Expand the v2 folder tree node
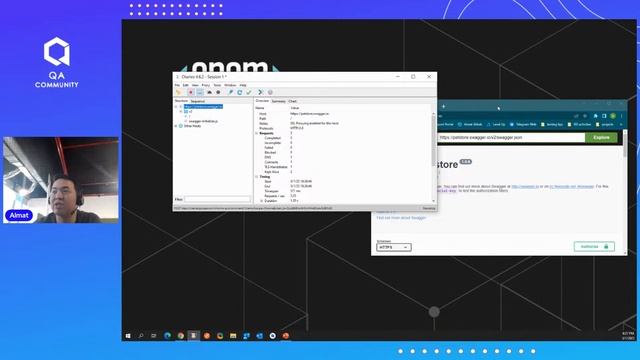 [181, 111]
